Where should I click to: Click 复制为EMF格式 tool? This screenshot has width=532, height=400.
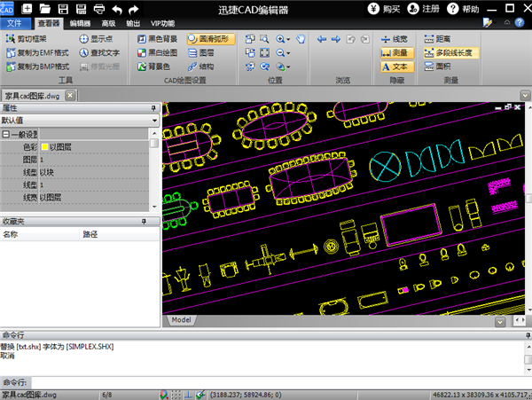pyautogui.click(x=37, y=53)
